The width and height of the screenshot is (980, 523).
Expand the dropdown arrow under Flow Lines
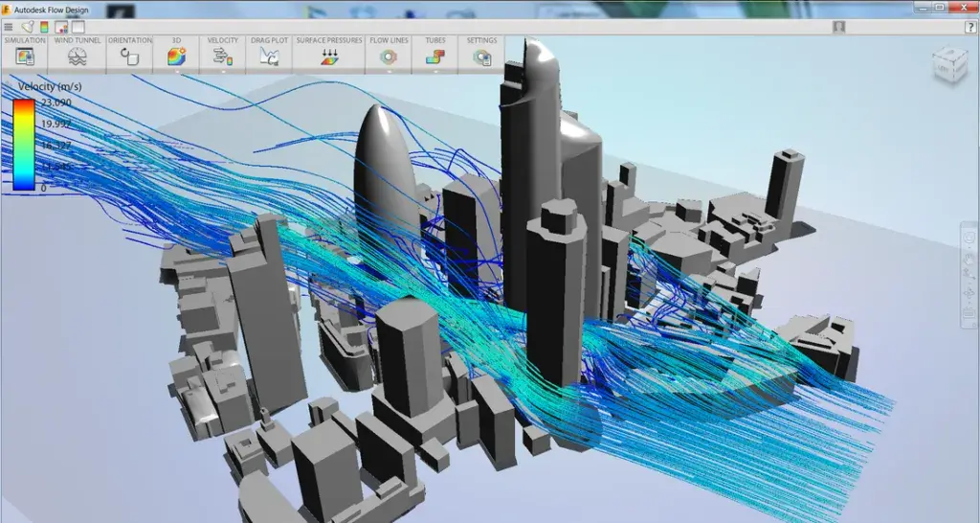(x=389, y=71)
